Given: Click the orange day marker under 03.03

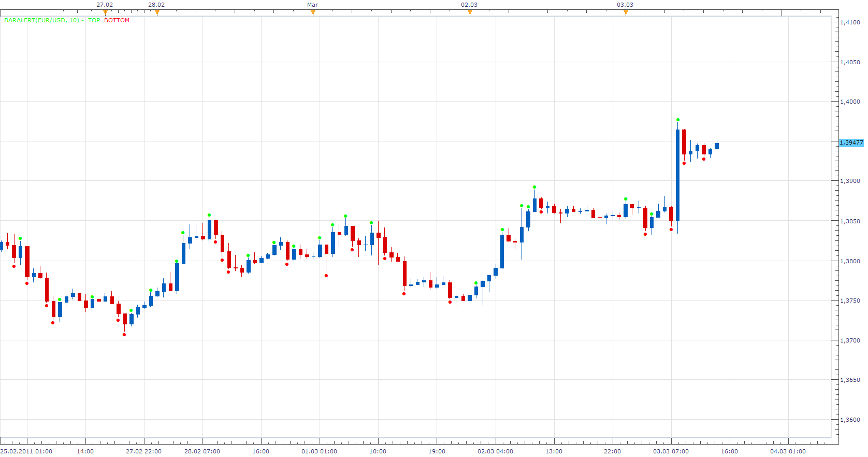Looking at the screenshot, I should point(626,12).
